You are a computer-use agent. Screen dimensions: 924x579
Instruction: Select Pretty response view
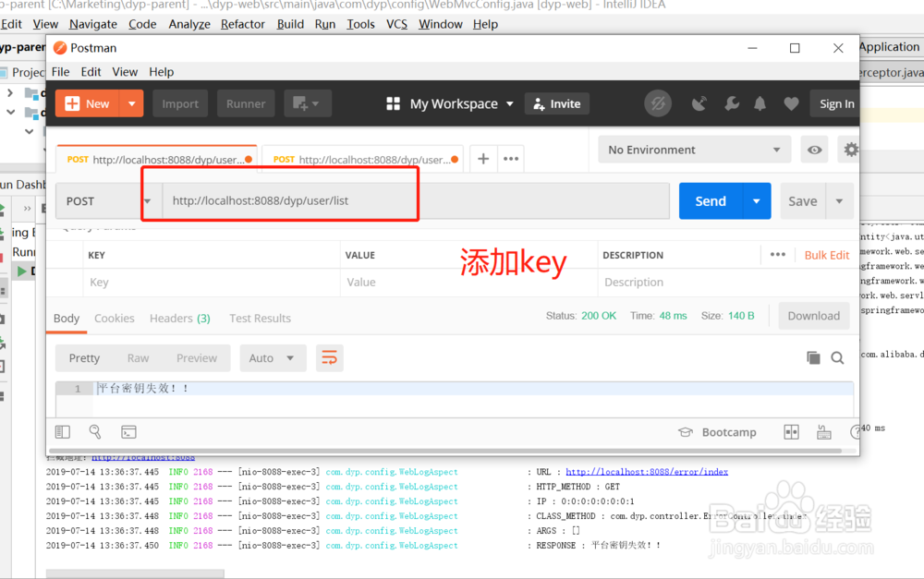tap(84, 358)
